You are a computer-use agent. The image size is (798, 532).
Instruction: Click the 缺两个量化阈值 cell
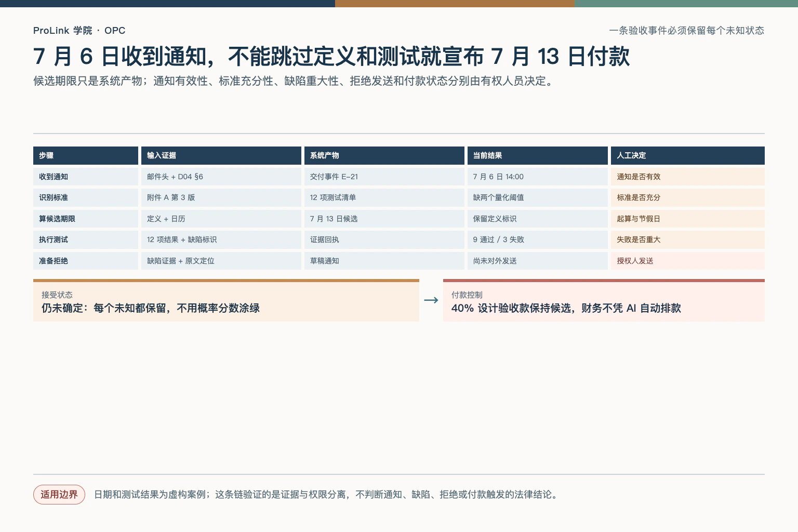click(538, 197)
